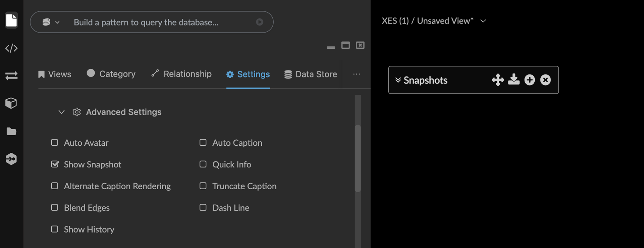
Task: Open the code editor sidebar icon
Action: 11,48
